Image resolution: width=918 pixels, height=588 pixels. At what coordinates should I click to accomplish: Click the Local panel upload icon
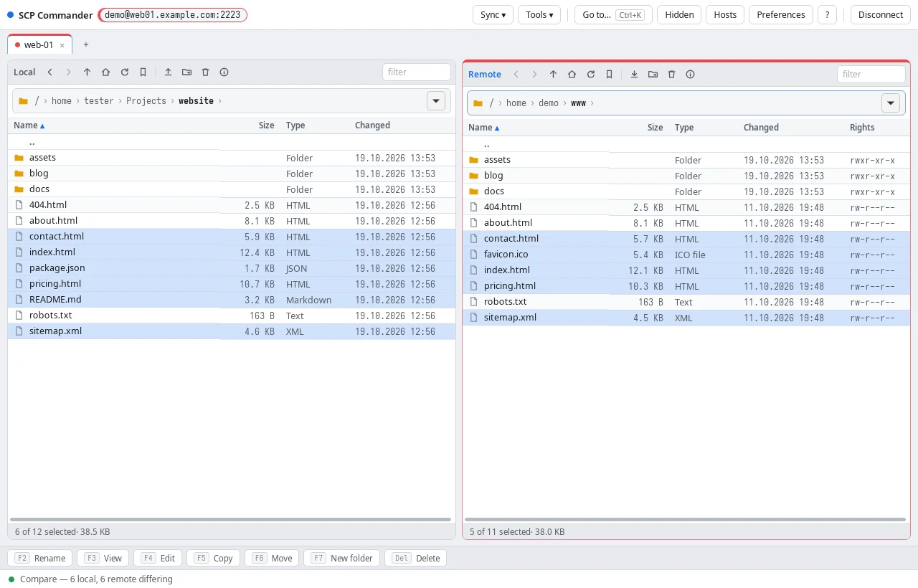point(169,72)
